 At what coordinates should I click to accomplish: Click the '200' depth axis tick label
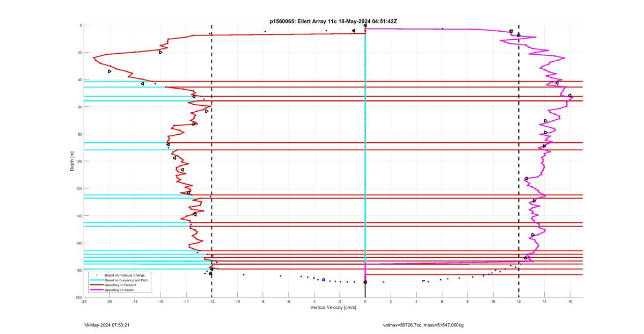tap(78, 297)
